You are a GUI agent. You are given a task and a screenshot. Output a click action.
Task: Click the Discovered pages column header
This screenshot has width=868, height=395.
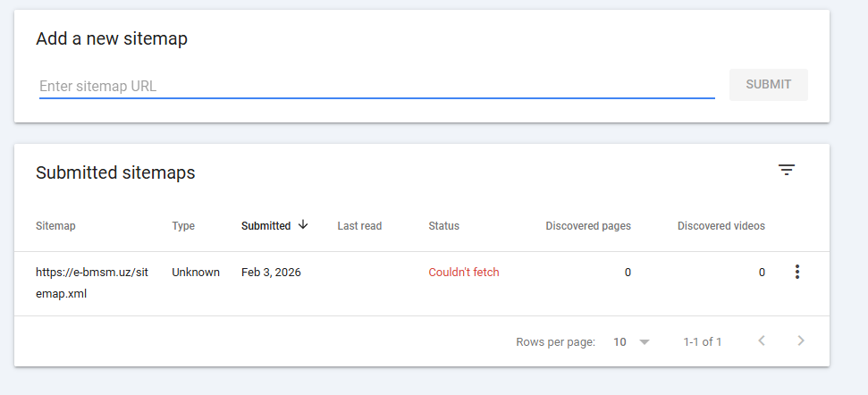(x=588, y=226)
